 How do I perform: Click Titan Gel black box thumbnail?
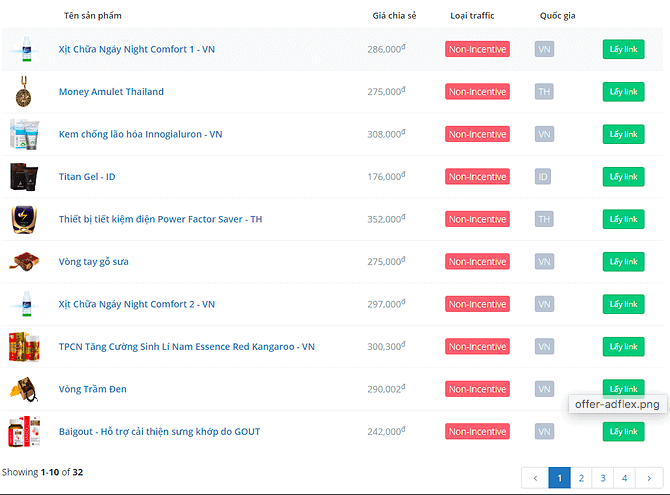tap(24, 177)
